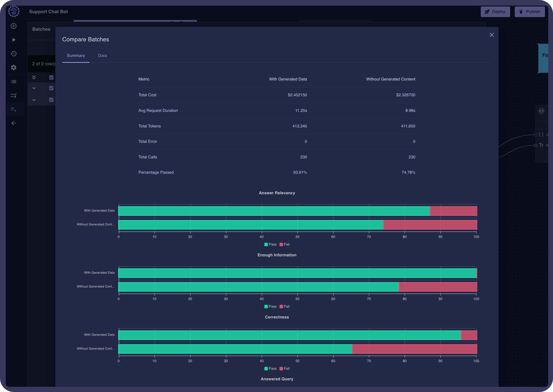
Task: Click the Total Error row label
Action: pyautogui.click(x=148, y=141)
